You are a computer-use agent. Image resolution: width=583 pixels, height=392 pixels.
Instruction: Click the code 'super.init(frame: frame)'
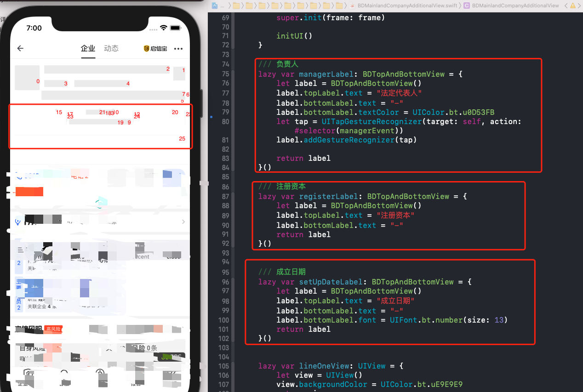coord(330,18)
